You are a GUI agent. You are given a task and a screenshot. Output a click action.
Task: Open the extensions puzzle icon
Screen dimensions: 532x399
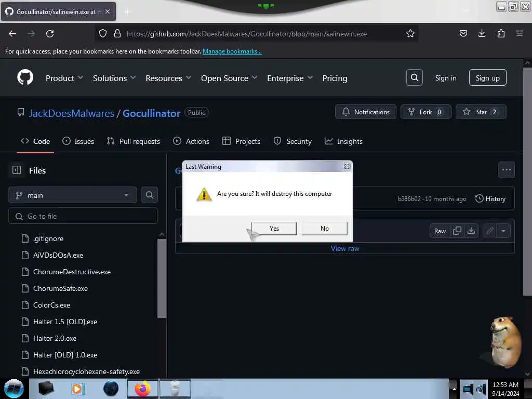click(x=501, y=33)
